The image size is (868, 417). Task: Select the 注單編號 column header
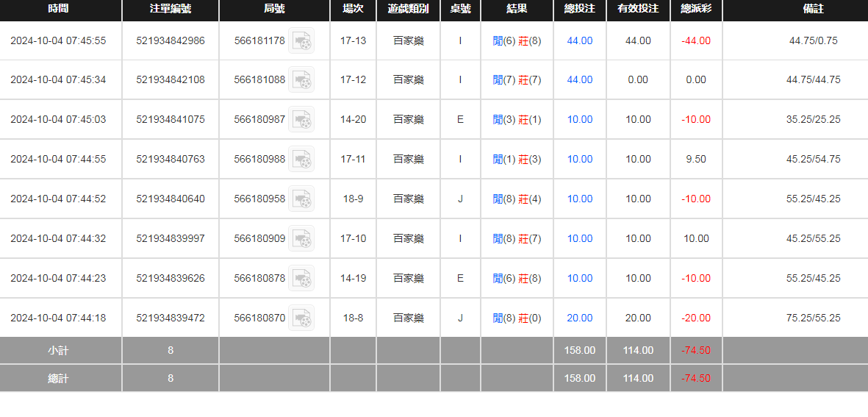(170, 9)
